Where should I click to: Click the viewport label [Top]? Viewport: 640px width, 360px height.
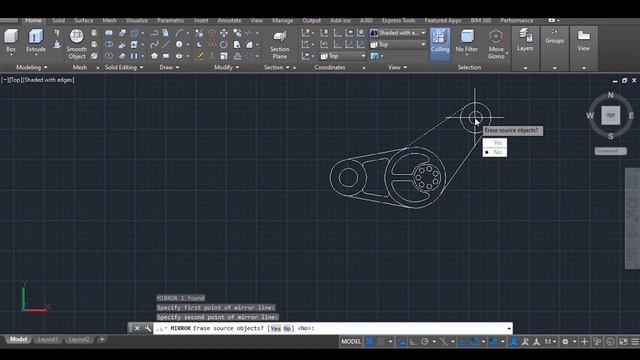16,80
